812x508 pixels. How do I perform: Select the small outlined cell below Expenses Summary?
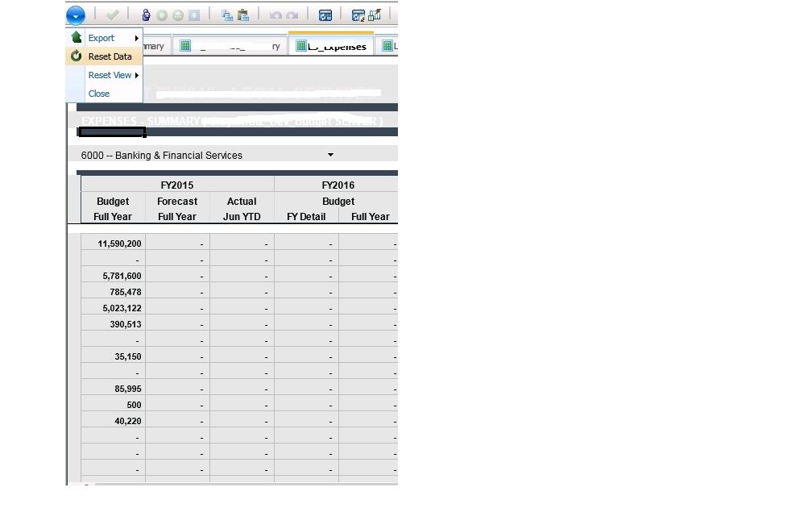[112, 133]
